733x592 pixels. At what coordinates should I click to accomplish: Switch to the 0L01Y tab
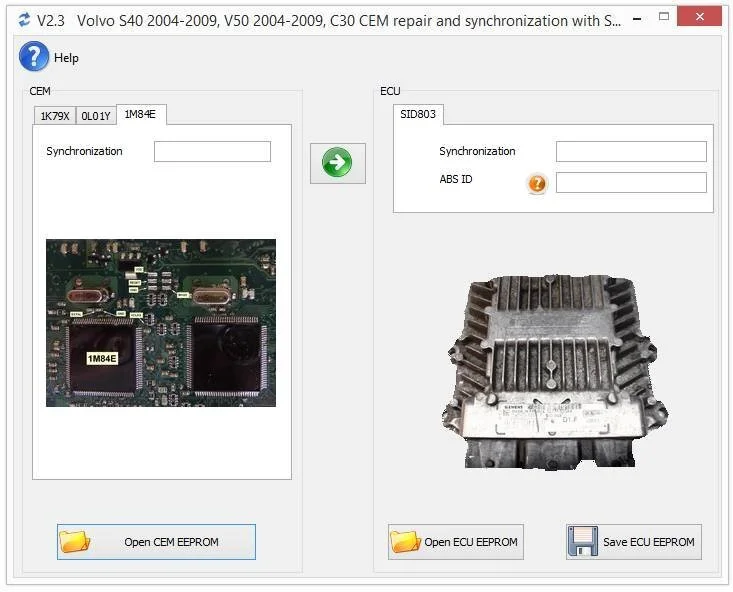[x=96, y=116]
